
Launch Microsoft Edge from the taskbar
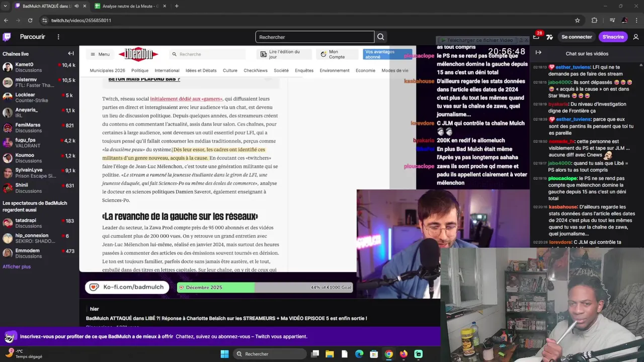(359, 354)
